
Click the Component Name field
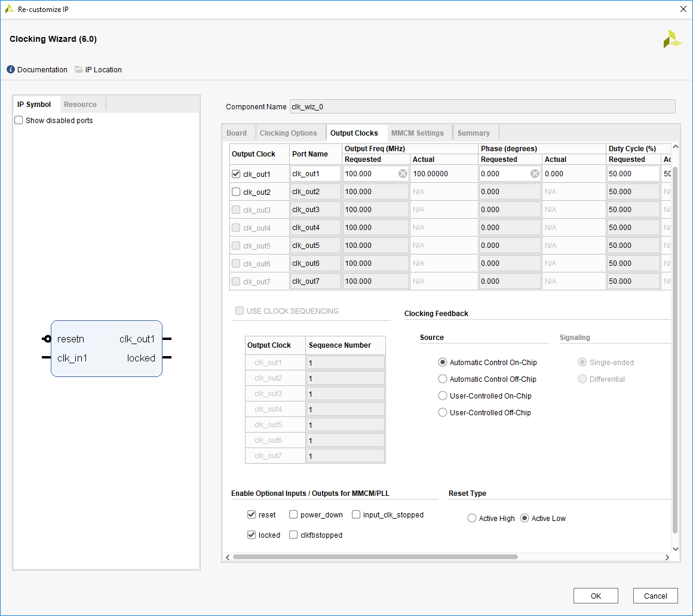pos(482,106)
